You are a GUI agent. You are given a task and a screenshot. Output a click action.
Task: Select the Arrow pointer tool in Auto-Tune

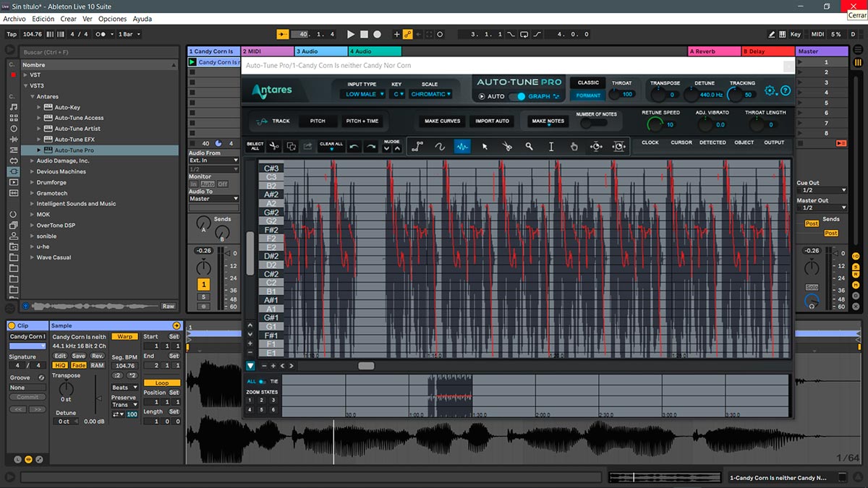pyautogui.click(x=485, y=147)
